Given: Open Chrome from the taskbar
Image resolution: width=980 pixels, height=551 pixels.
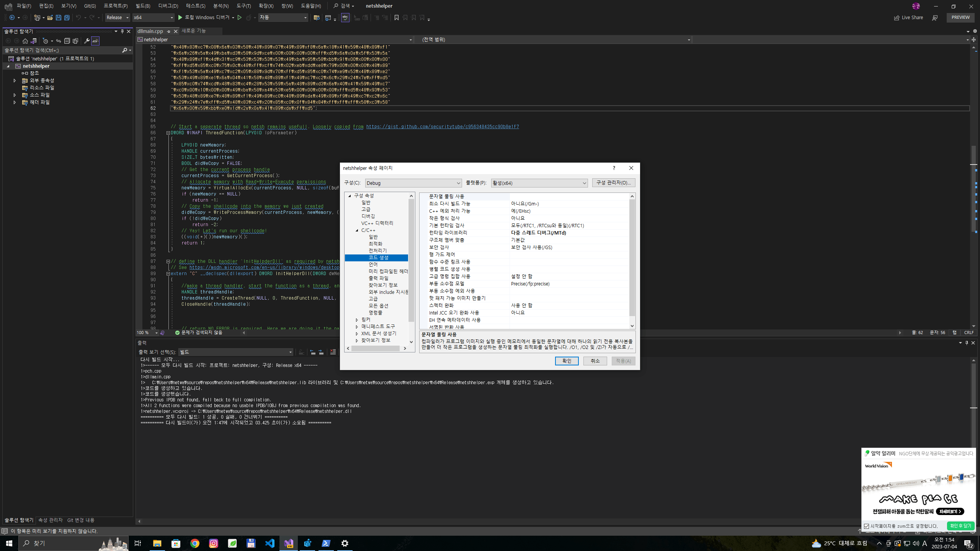Looking at the screenshot, I should pos(195,543).
